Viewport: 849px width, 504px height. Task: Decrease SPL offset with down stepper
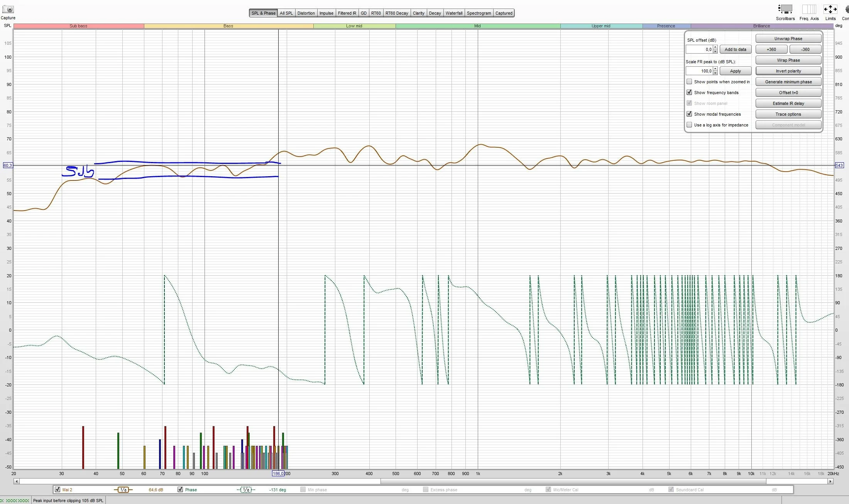[x=715, y=51]
